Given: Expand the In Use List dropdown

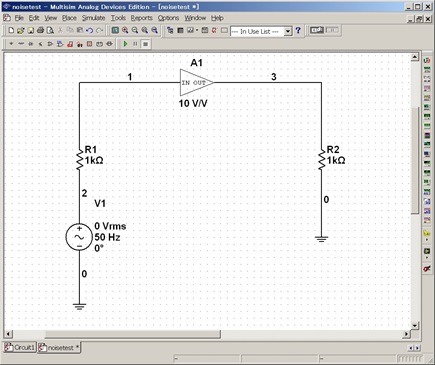Looking at the screenshot, I should 288,31.
